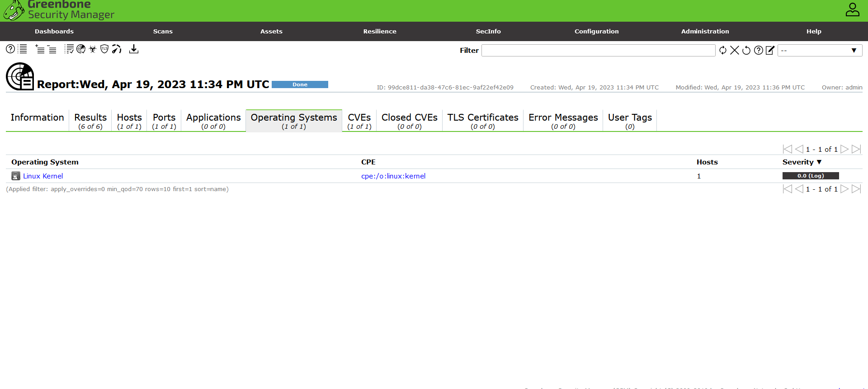Update filter with the refresh arrows icon
The width and height of the screenshot is (868, 389).
pyautogui.click(x=723, y=50)
